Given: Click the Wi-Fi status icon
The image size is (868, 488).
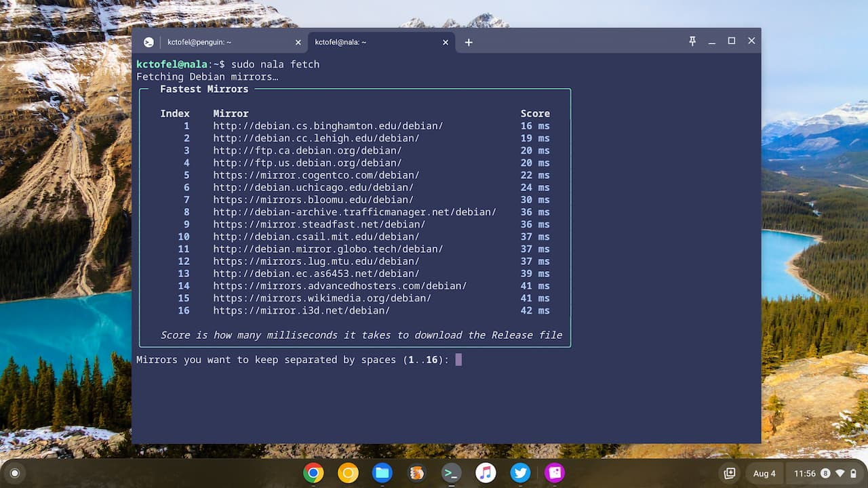Looking at the screenshot, I should [840, 473].
